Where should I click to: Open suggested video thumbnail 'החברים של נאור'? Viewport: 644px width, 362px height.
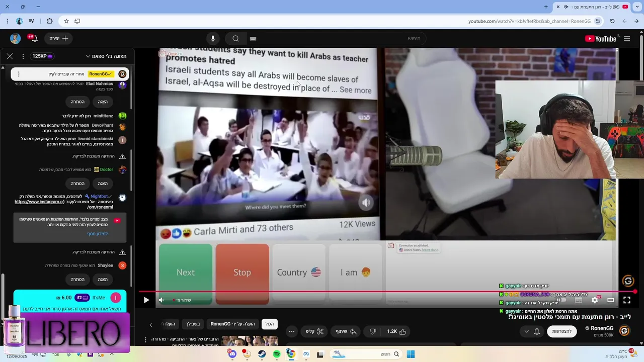(x=250, y=341)
